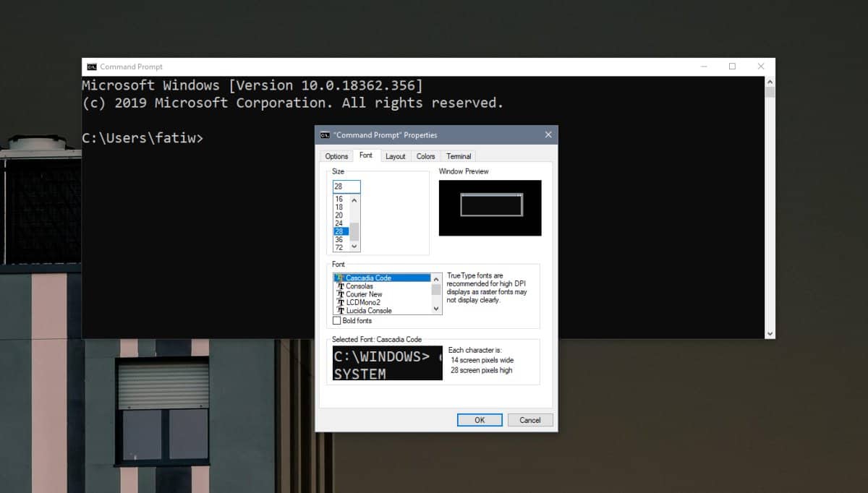Viewport: 868px width, 493px height.
Task: Choose size 72 in the size list
Action: 341,247
